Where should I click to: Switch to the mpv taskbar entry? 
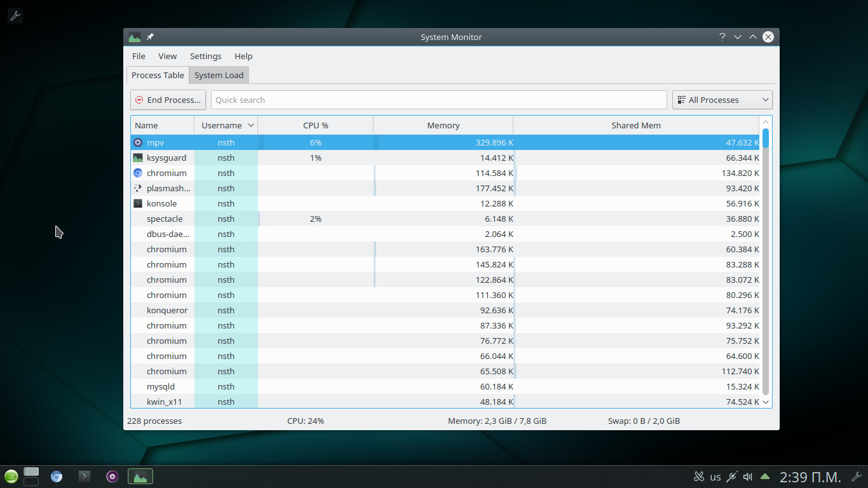coord(112,477)
